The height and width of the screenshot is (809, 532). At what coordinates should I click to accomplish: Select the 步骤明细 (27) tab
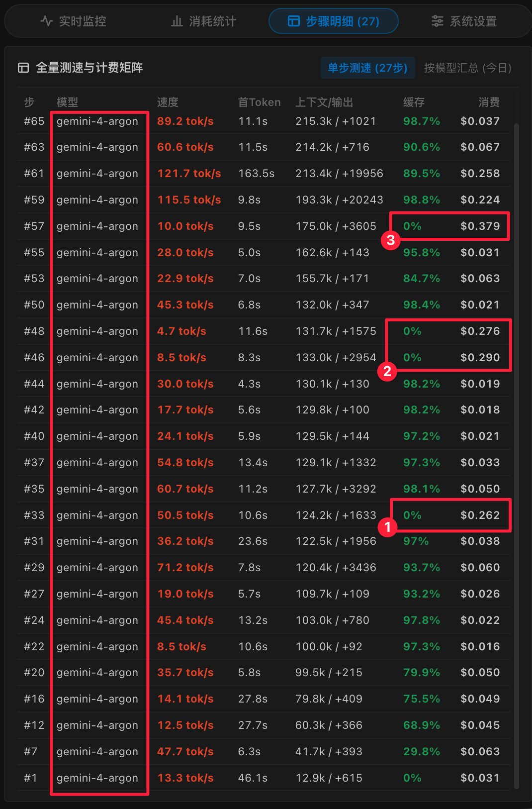click(x=333, y=21)
